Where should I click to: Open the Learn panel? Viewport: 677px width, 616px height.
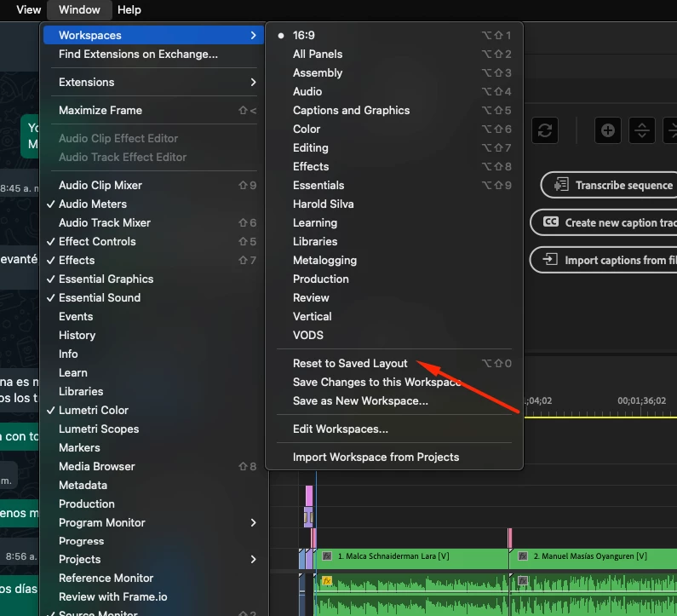(153, 373)
